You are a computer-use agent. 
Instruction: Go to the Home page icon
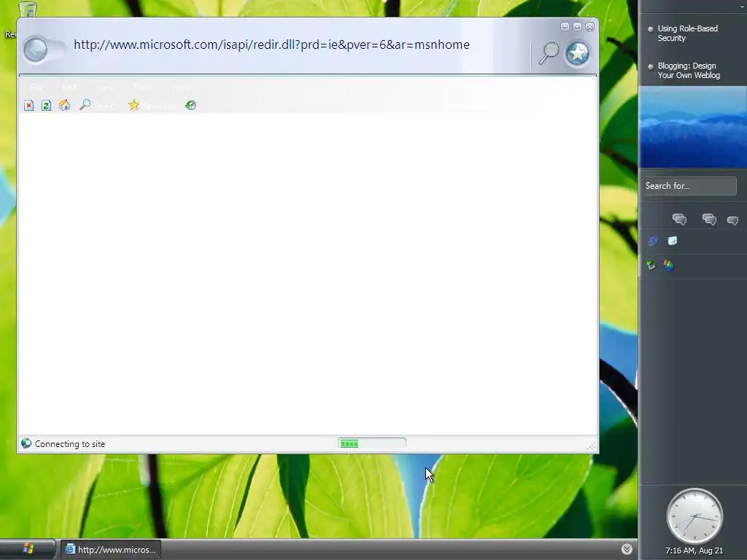pos(64,105)
